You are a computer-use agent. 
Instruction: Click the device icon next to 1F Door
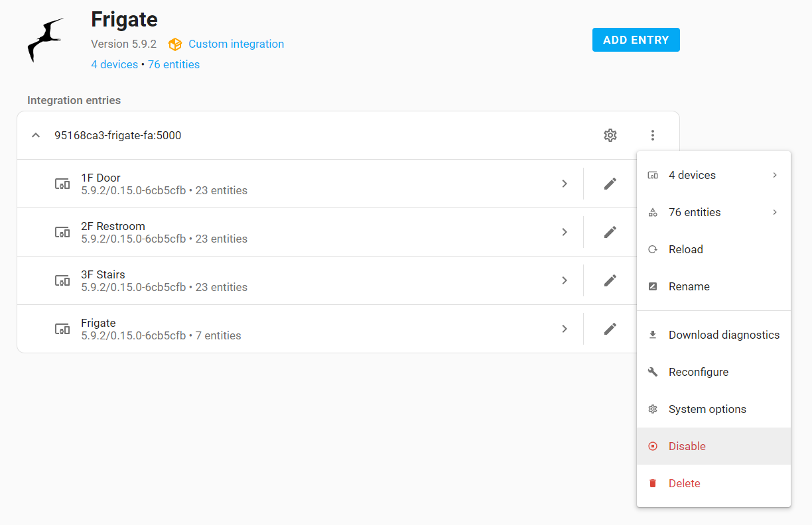pos(62,184)
